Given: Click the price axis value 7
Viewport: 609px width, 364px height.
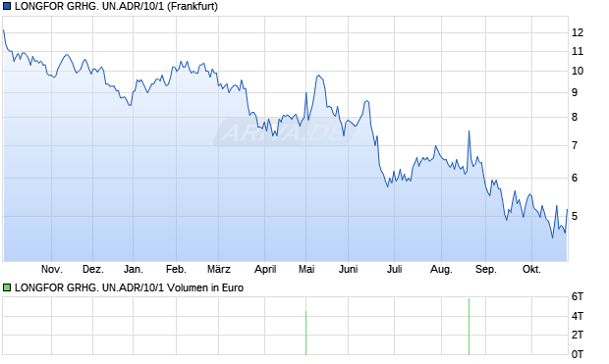Looking at the screenshot, I should [x=575, y=146].
